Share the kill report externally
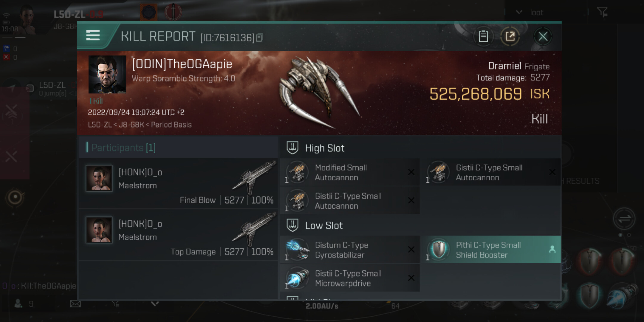The width and height of the screenshot is (644, 322). [510, 36]
